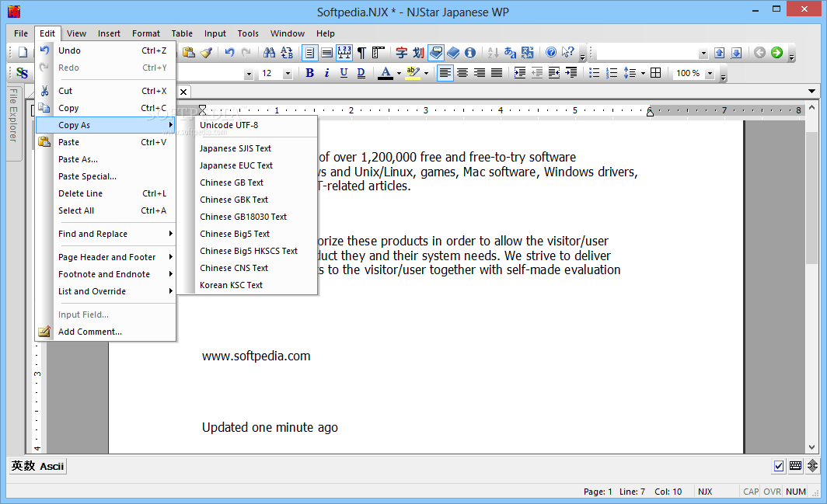
Task: Click the numbered list icon
Action: click(612, 73)
